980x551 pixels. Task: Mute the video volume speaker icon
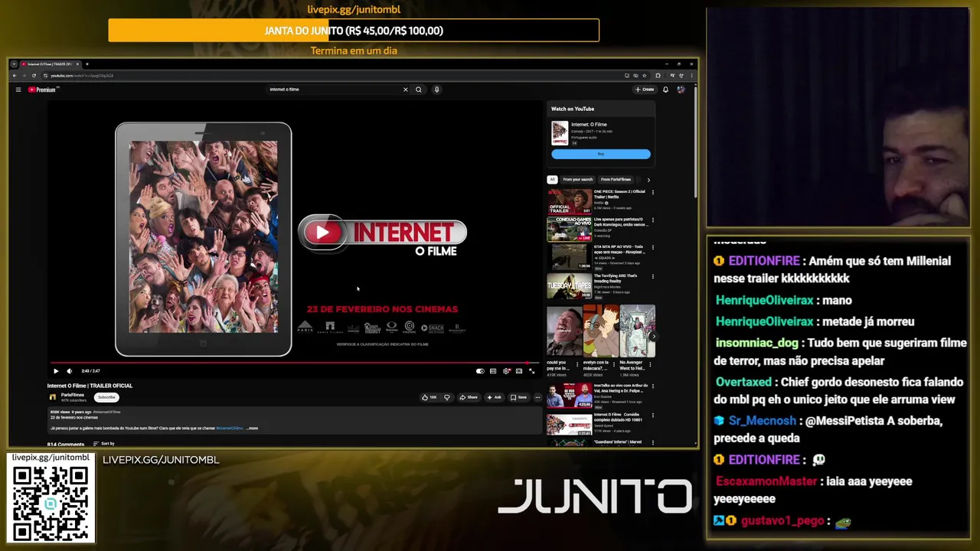pos(69,371)
